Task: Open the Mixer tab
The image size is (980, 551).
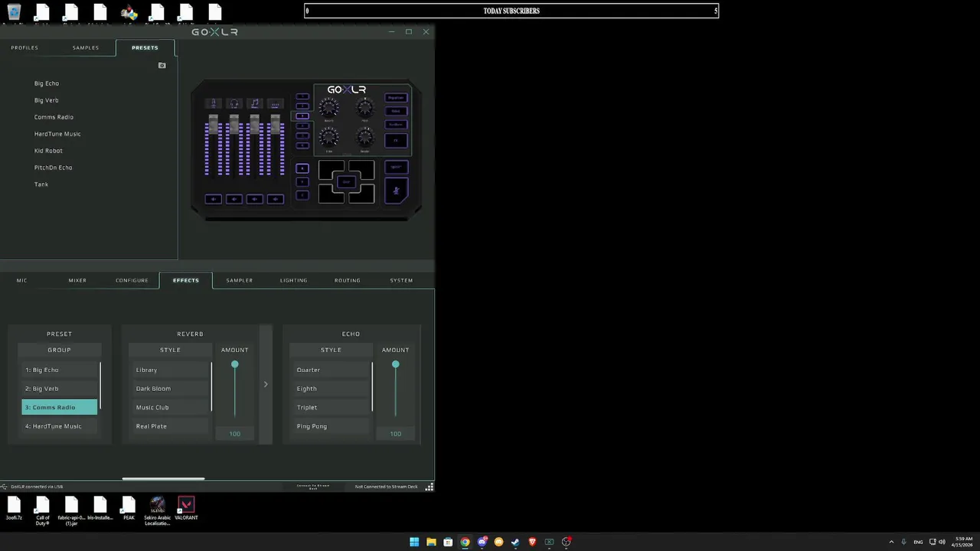Action: click(x=77, y=280)
